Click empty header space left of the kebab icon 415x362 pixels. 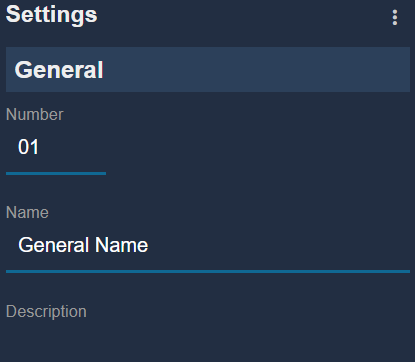[243, 17]
